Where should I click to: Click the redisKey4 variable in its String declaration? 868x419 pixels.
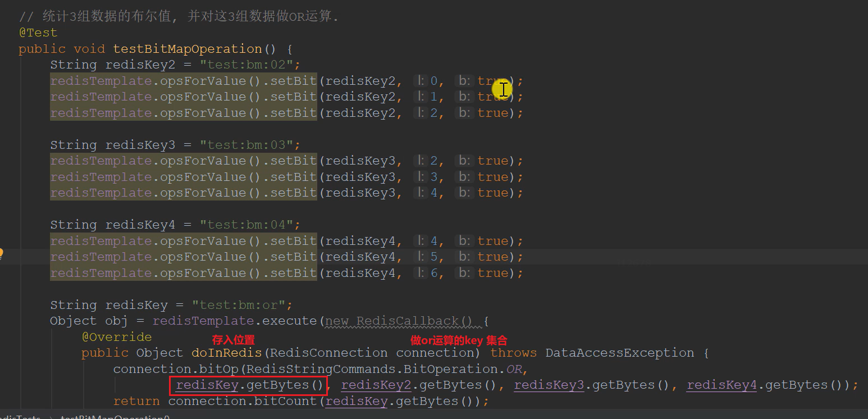pyautogui.click(x=141, y=225)
